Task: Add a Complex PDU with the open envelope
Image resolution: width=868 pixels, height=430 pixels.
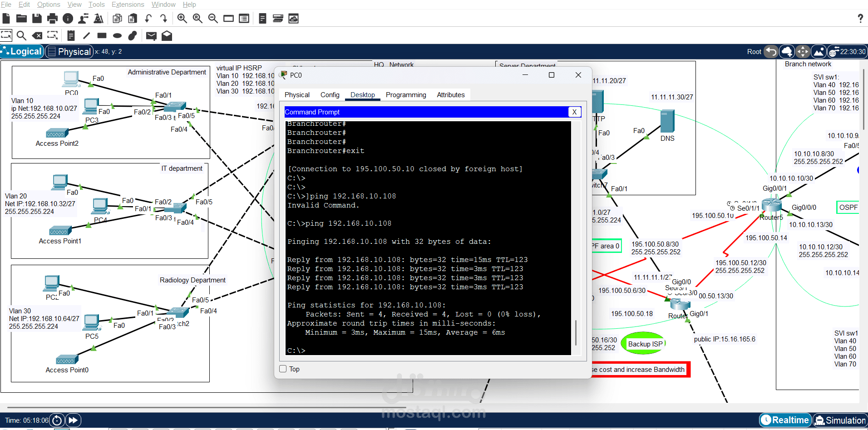Action: [167, 35]
